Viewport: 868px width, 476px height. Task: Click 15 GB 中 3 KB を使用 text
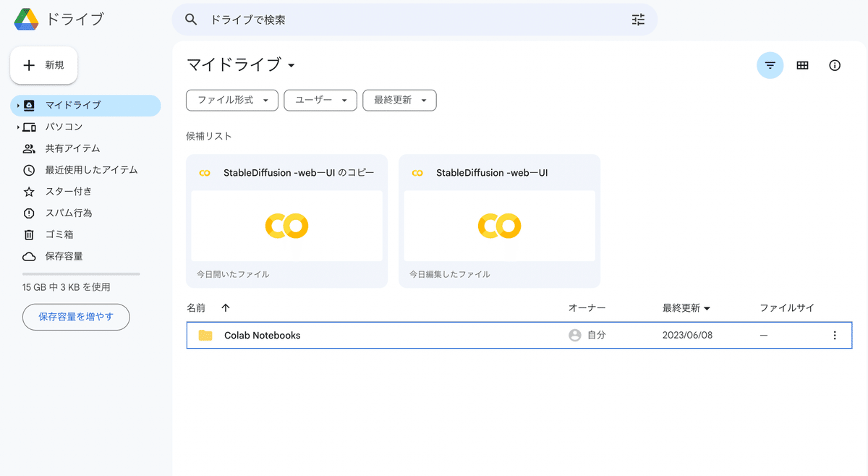coord(67,287)
